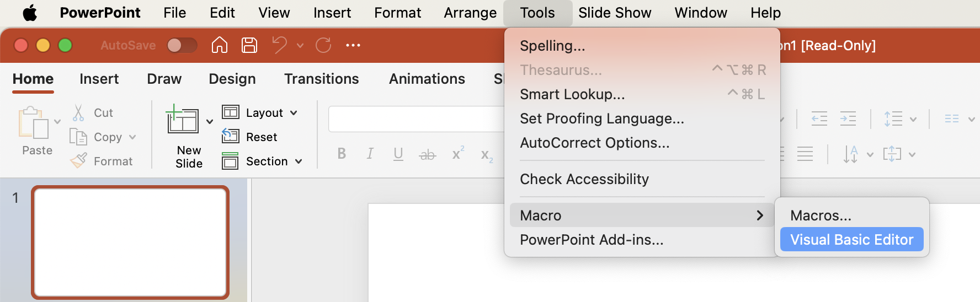Image resolution: width=980 pixels, height=302 pixels.
Task: Toggle Italic text formatting
Action: [x=370, y=154]
